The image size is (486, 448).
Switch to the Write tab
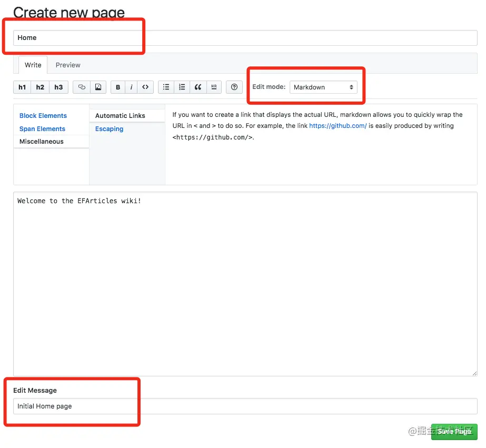point(33,65)
